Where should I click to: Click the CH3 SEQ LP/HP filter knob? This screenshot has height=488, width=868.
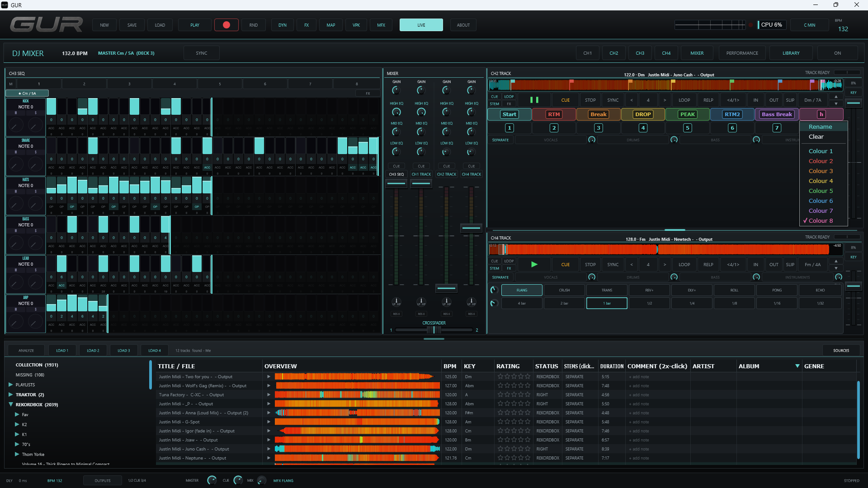click(x=396, y=301)
